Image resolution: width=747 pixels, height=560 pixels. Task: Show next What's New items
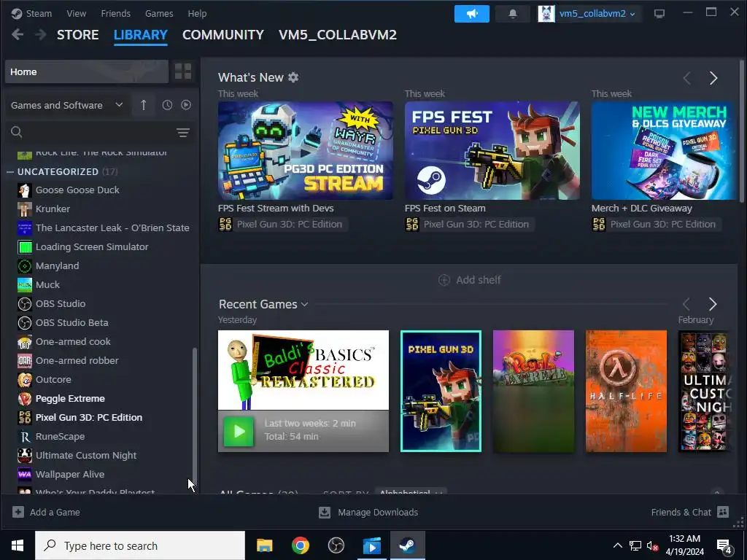pyautogui.click(x=713, y=78)
